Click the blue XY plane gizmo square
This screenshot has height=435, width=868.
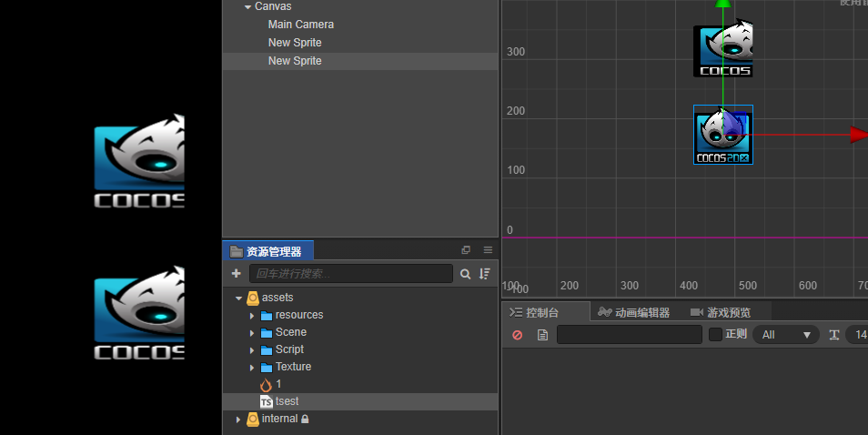tap(735, 124)
